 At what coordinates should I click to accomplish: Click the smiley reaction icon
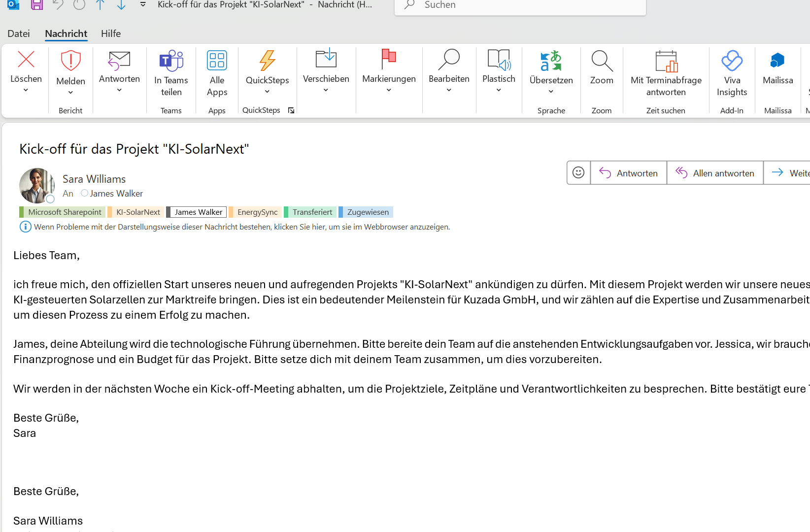pos(578,172)
